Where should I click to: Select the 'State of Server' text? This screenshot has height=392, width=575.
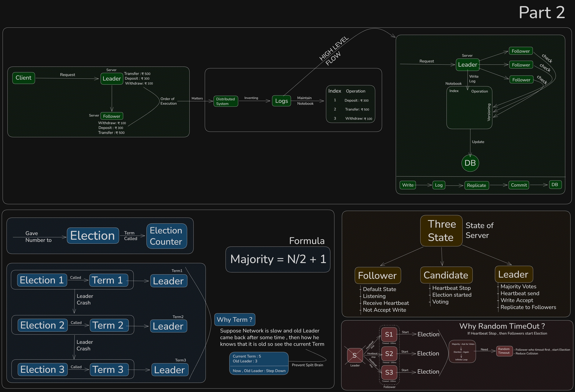click(x=480, y=230)
